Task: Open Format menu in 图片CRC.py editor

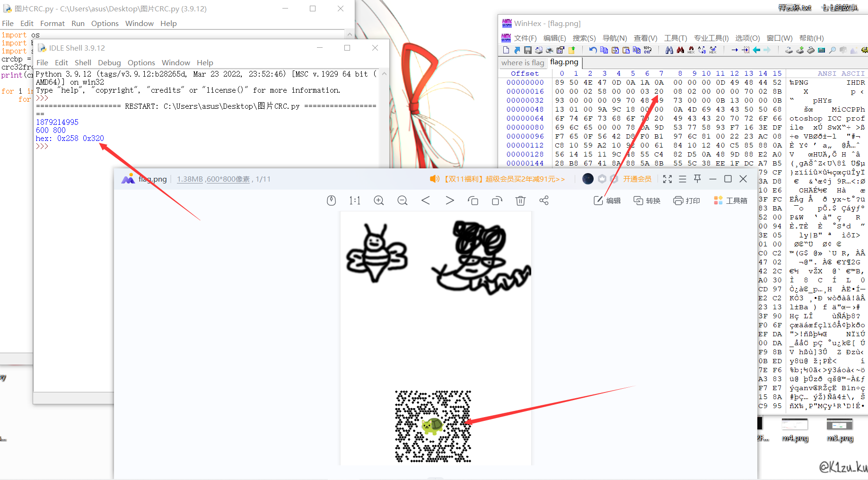Action: 53,23
